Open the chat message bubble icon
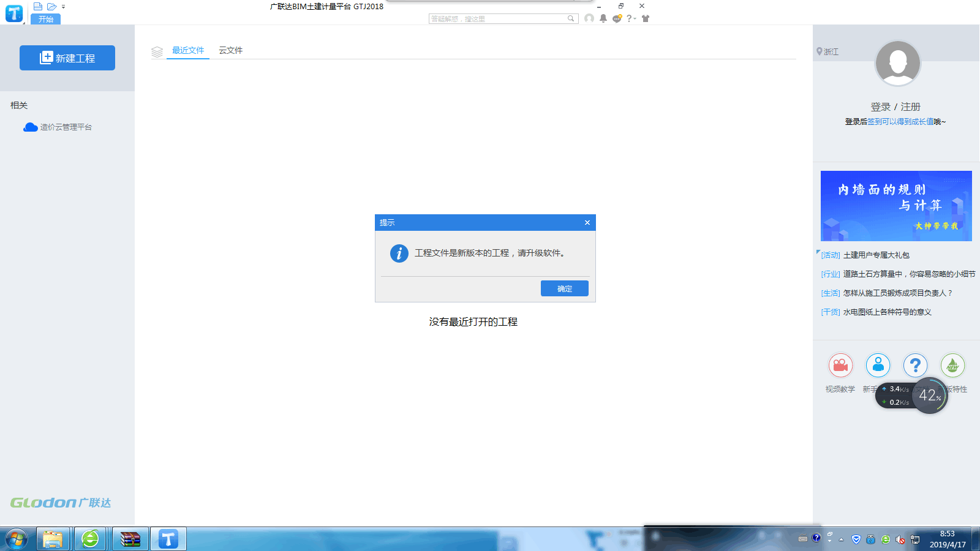980x551 pixels. 617,18
